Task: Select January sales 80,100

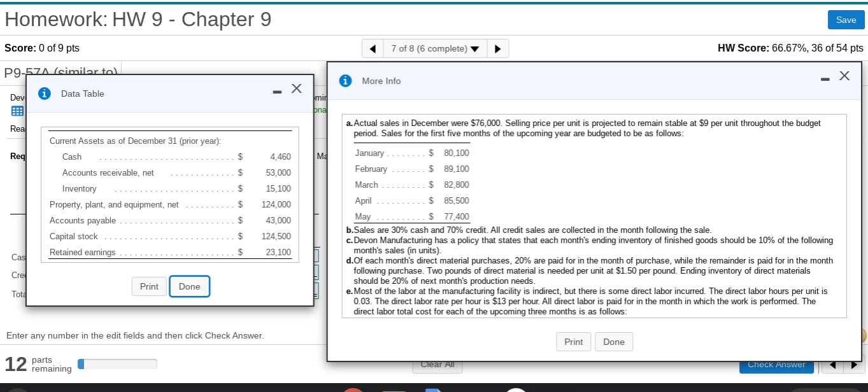Action: point(457,153)
